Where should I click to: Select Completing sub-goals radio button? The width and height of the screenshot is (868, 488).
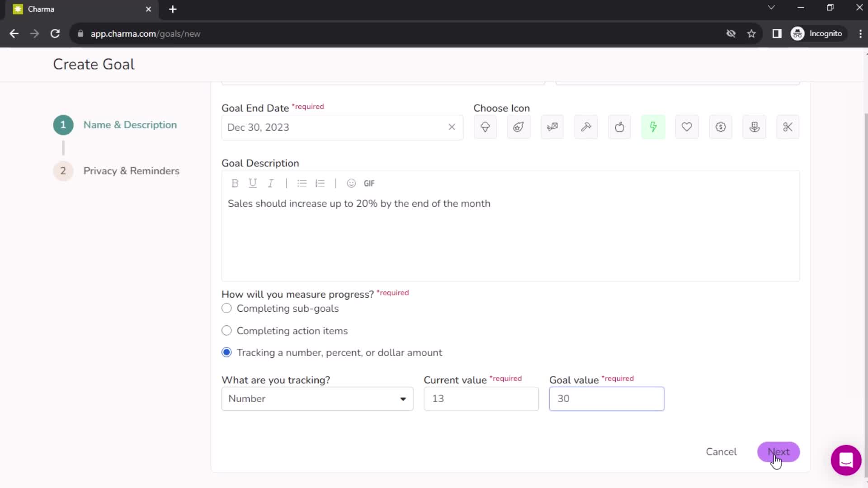pos(226,309)
